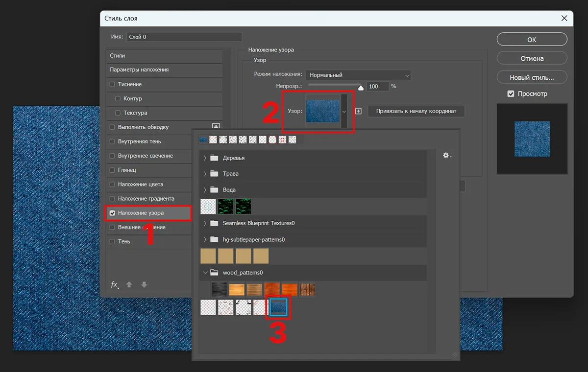Click the Новый стиль... button
The height and width of the screenshot is (372, 588).
[x=532, y=77]
